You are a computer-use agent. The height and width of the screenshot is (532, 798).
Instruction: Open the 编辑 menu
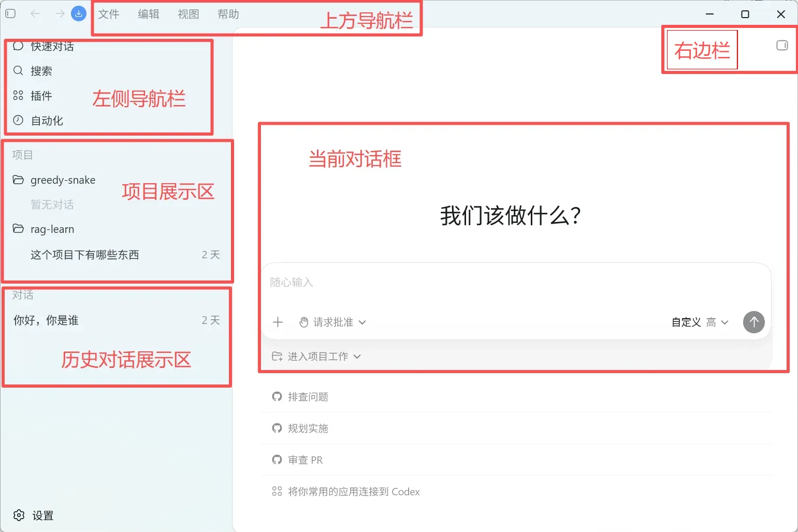coord(149,14)
